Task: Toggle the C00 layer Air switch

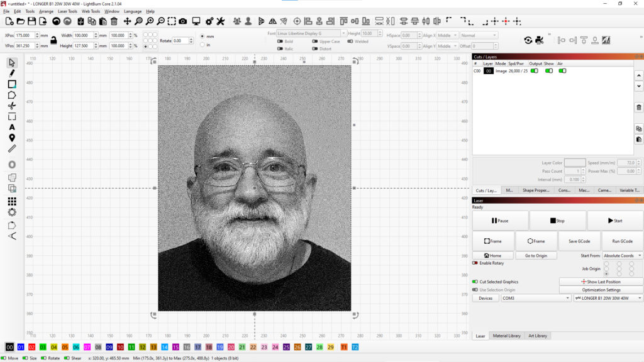Action: click(562, 70)
